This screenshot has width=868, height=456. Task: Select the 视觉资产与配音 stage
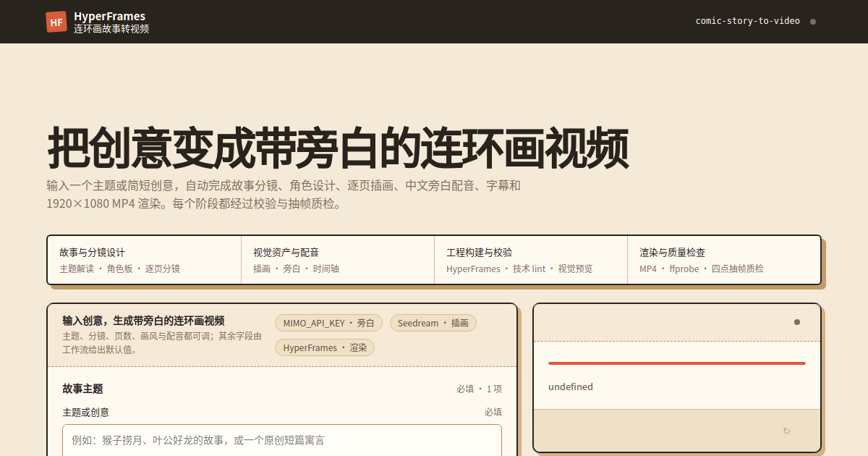coord(338,260)
